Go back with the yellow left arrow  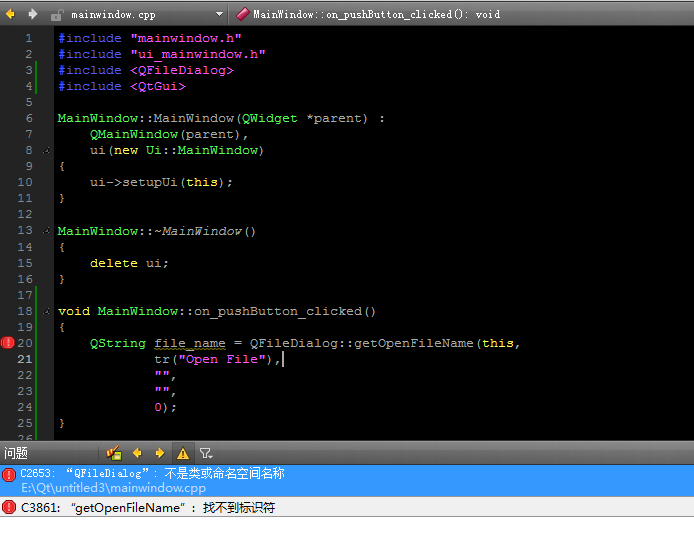[x=10, y=15]
